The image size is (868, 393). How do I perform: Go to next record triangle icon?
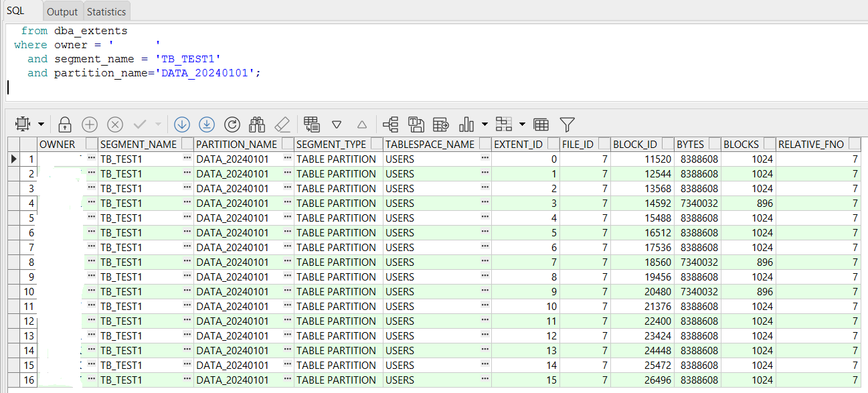coord(337,125)
